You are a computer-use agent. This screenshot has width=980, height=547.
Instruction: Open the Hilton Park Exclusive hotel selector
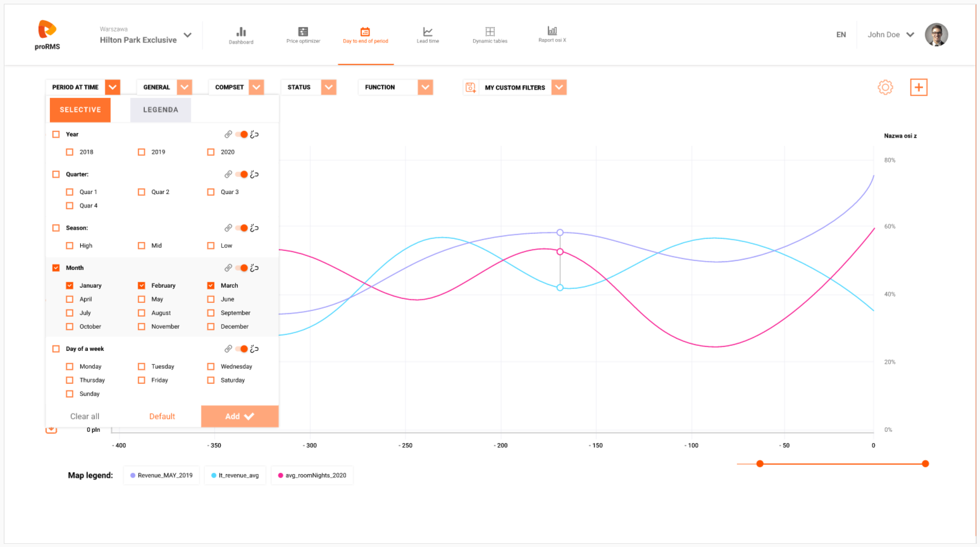(146, 35)
